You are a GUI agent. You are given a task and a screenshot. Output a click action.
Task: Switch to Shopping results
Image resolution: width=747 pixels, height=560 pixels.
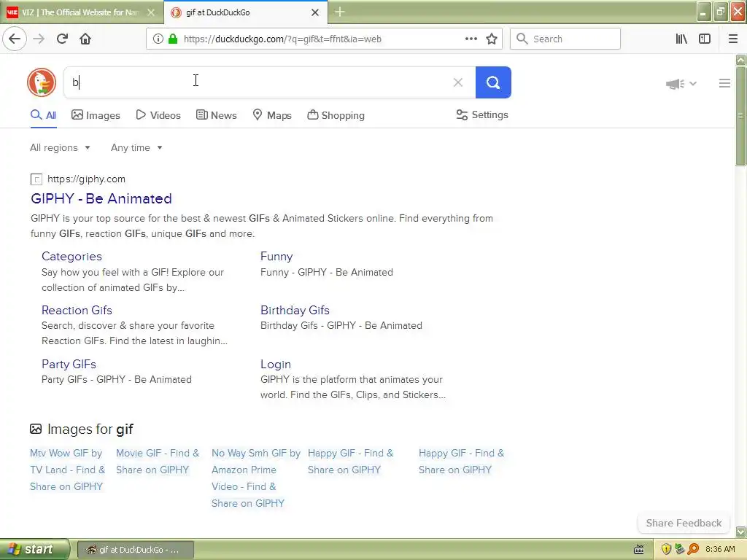coord(336,115)
